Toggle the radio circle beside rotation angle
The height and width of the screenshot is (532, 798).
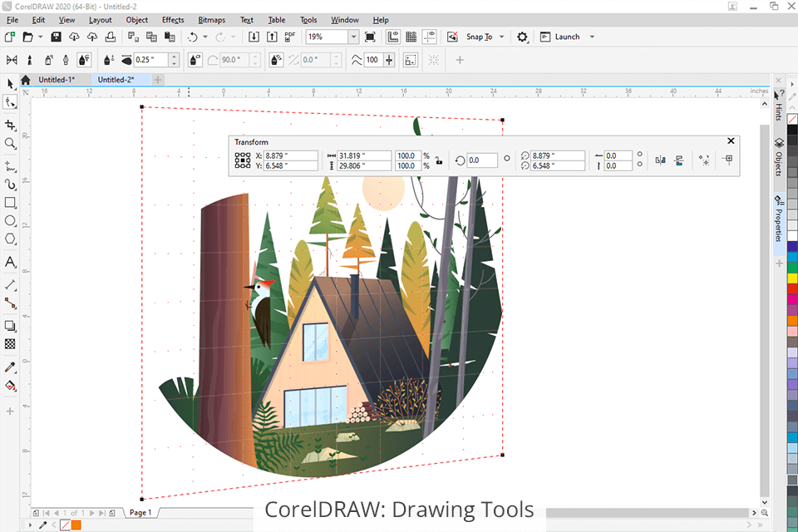pos(507,158)
